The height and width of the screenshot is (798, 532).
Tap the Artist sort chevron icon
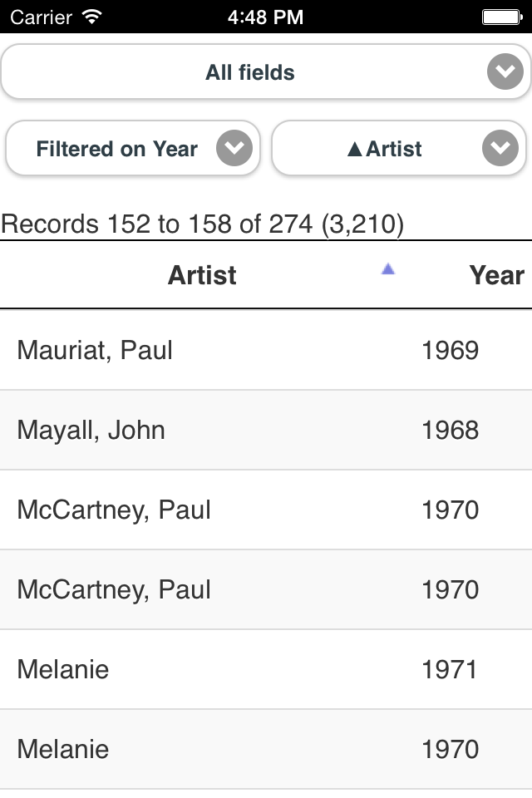tap(500, 150)
